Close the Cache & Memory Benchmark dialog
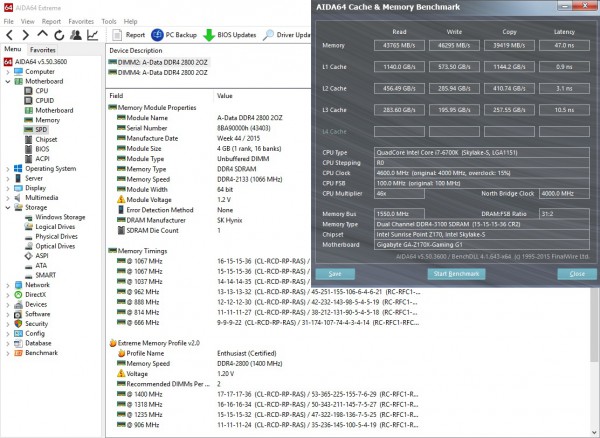 click(x=577, y=274)
